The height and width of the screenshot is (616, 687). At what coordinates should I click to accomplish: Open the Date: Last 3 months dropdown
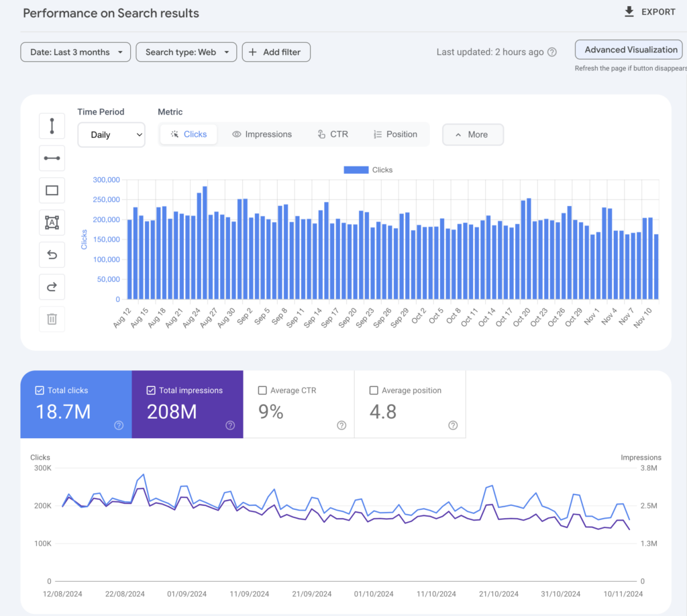coord(75,52)
